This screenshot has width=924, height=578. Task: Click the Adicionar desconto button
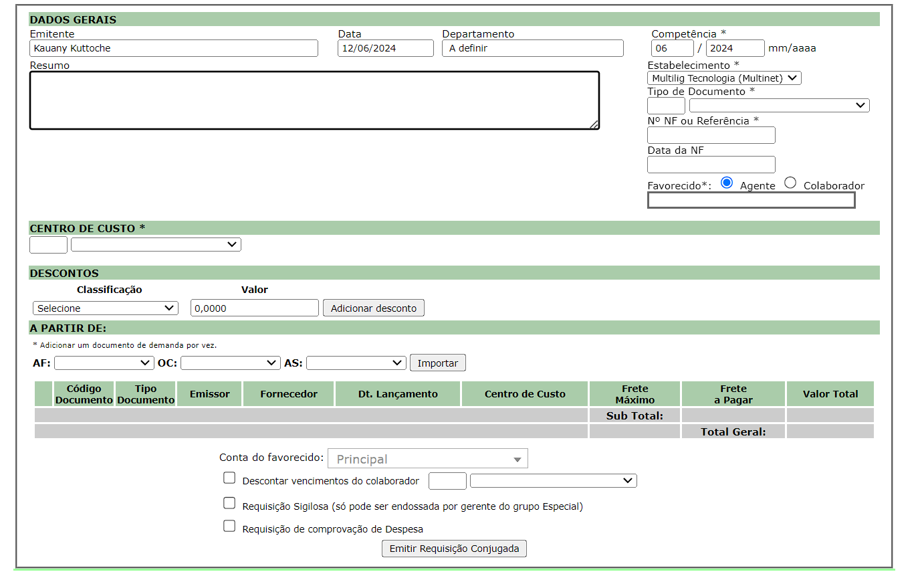click(x=373, y=308)
